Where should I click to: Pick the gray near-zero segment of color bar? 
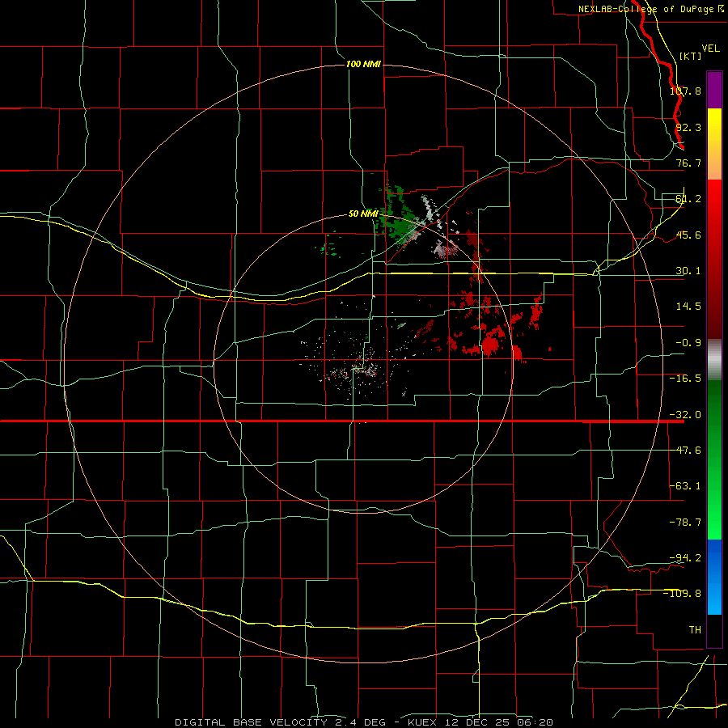pos(714,360)
